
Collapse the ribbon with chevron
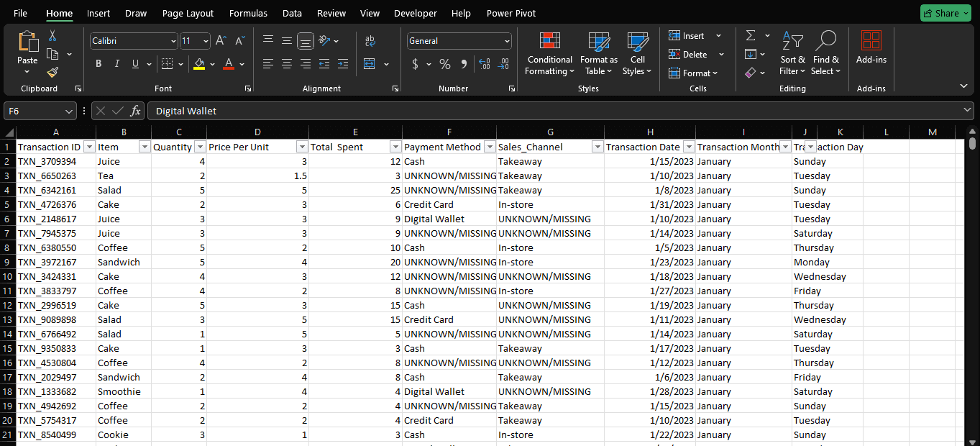coord(963,86)
